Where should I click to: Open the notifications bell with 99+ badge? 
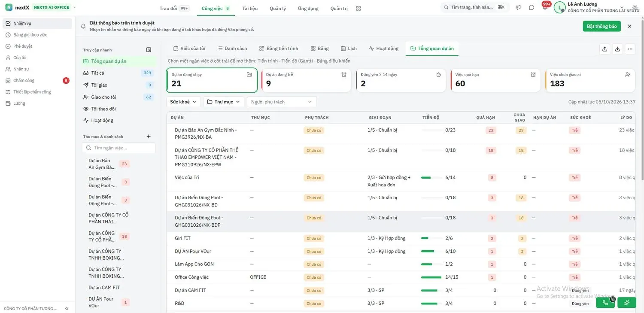coord(545,7)
